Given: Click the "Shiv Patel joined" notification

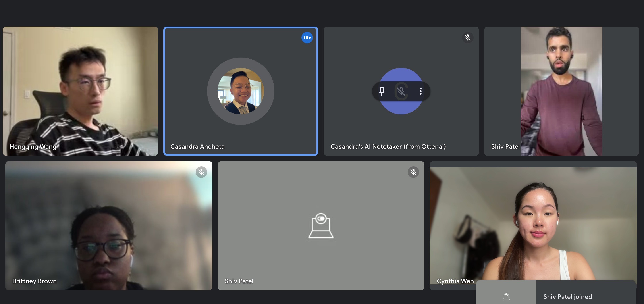Looking at the screenshot, I should [x=567, y=297].
